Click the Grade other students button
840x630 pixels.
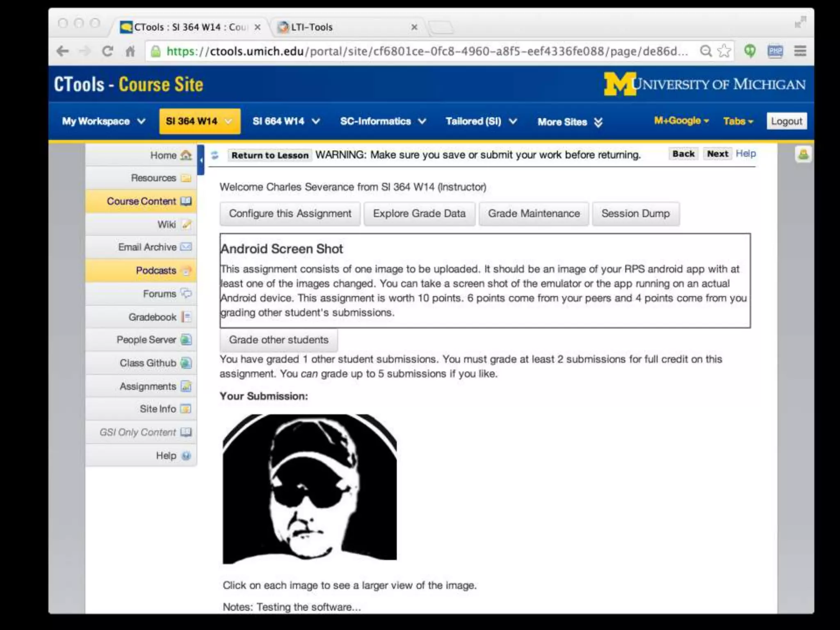(x=278, y=340)
